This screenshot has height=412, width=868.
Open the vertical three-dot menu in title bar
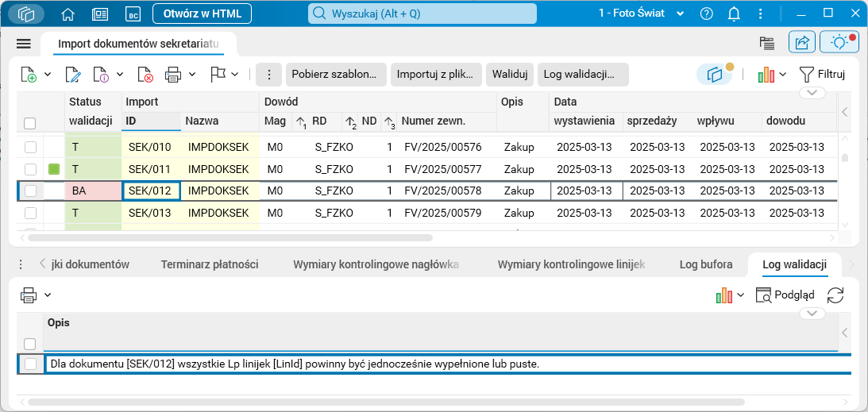[761, 13]
